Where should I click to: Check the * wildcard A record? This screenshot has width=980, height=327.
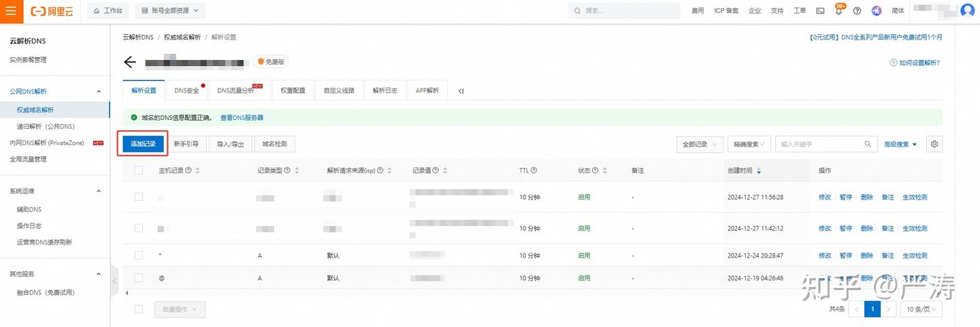(x=139, y=255)
